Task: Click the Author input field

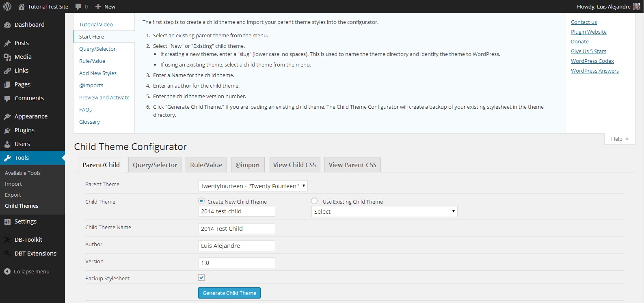Action: (237, 246)
